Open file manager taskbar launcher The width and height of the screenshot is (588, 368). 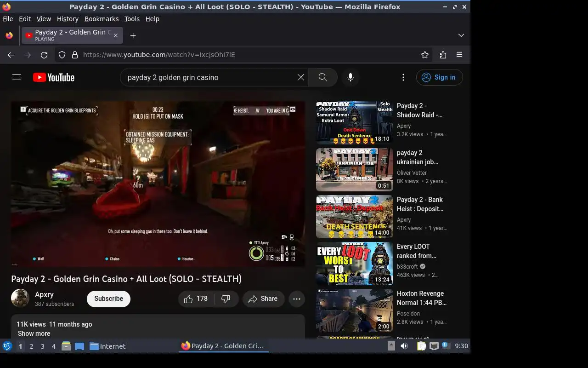coord(66,346)
